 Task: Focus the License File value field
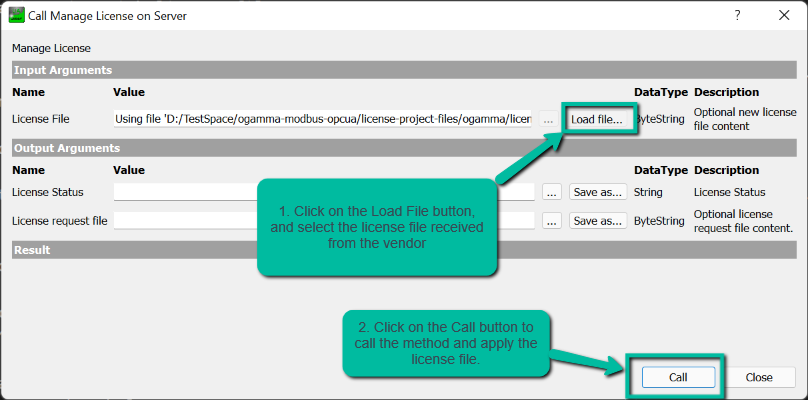pos(324,119)
